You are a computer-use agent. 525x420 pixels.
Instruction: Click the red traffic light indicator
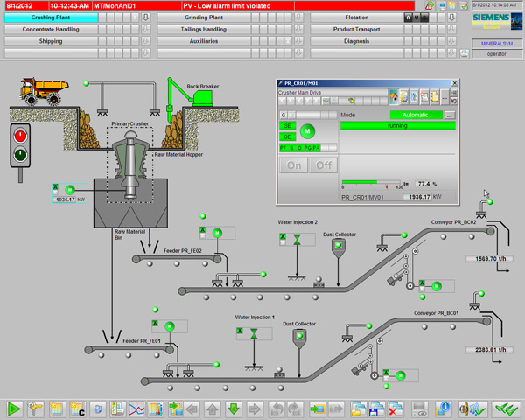[19, 136]
